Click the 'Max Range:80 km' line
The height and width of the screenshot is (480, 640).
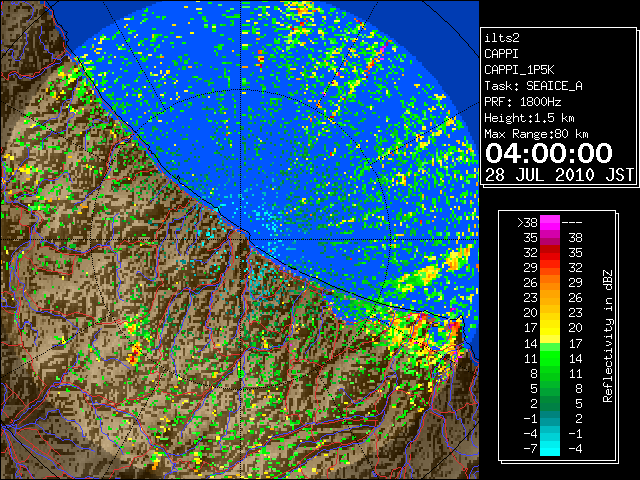tap(536, 134)
